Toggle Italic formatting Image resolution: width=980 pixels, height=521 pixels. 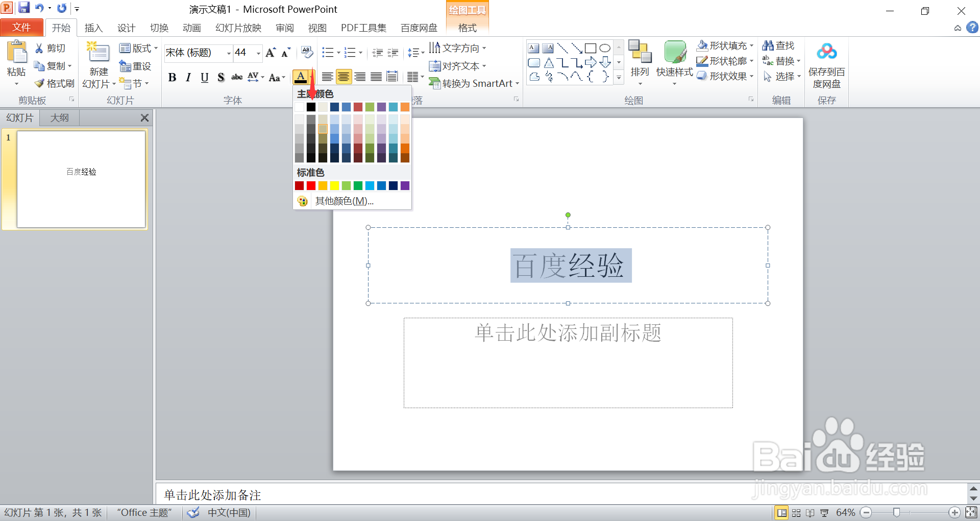188,77
